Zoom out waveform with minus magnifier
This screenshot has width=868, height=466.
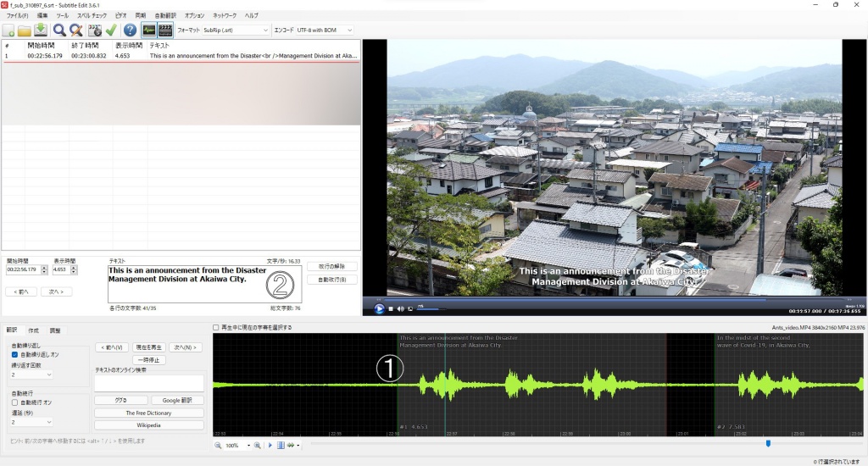coord(218,445)
